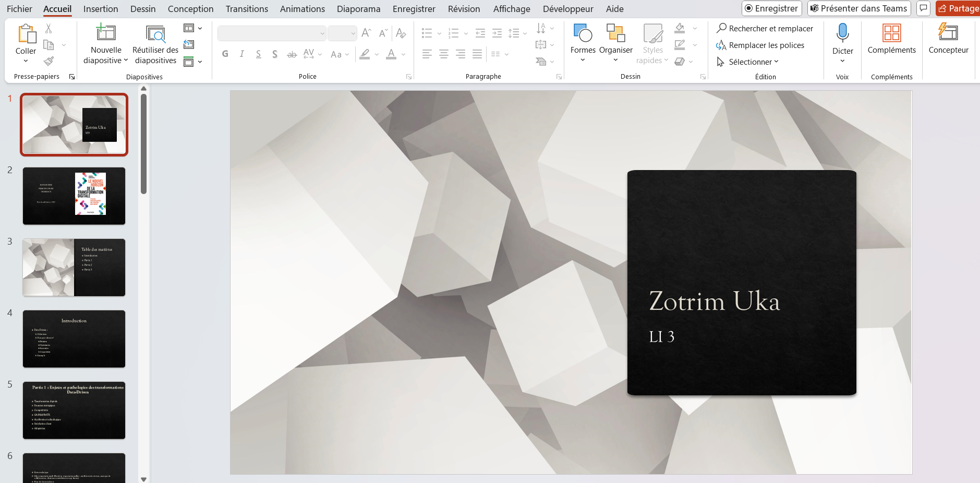The image size is (980, 483).
Task: Toggle text strikethrough formatting
Action: 292,54
